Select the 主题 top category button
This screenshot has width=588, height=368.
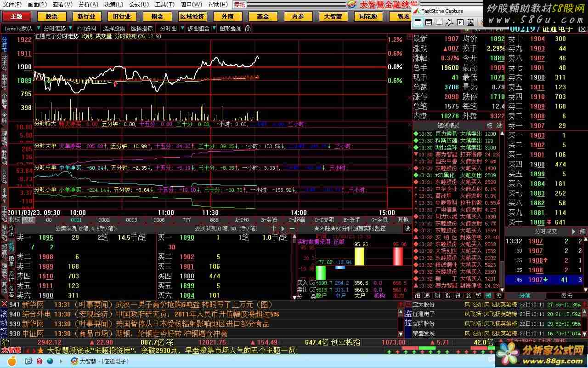pos(16,16)
